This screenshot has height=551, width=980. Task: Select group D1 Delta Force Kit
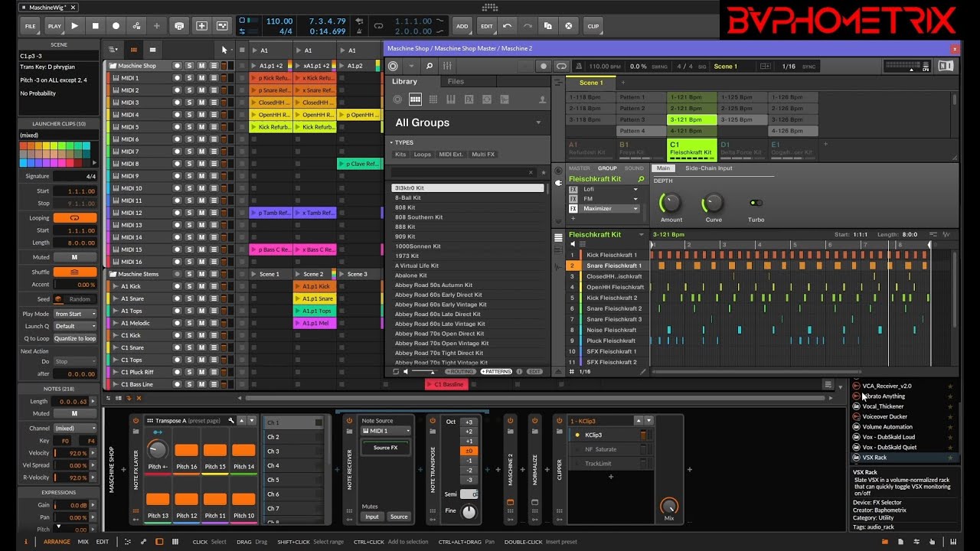742,148
